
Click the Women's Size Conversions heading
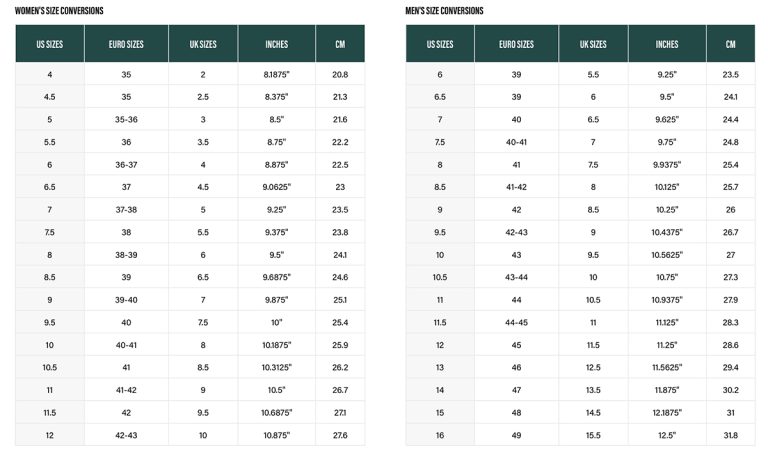(x=59, y=11)
